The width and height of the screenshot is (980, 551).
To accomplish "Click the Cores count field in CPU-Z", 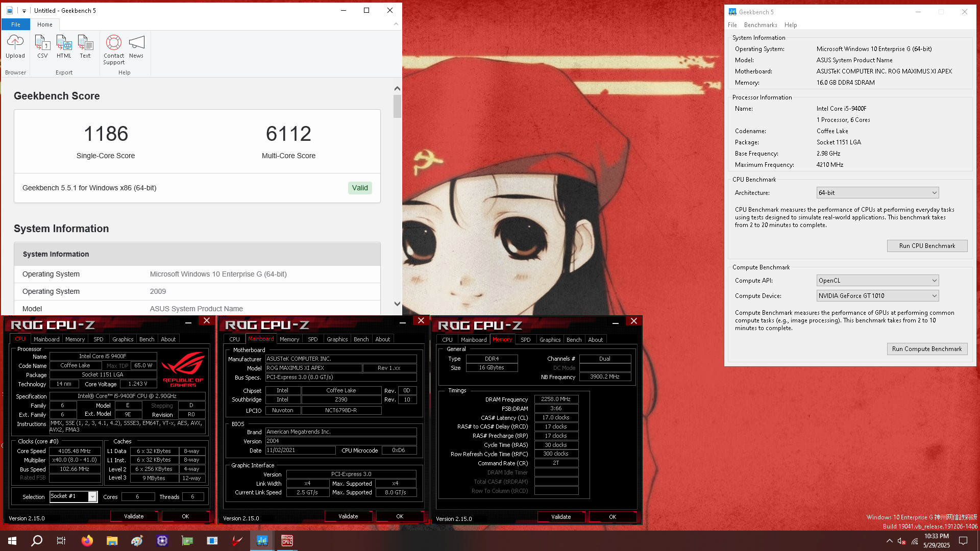I will click(137, 497).
